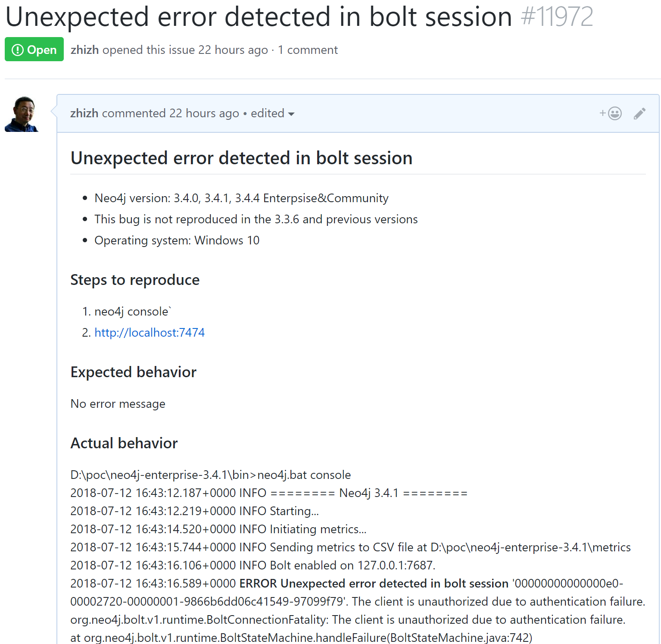The width and height of the screenshot is (661, 644).
Task: Click the bold ERROR Unexpected error log text
Action: coord(374,583)
